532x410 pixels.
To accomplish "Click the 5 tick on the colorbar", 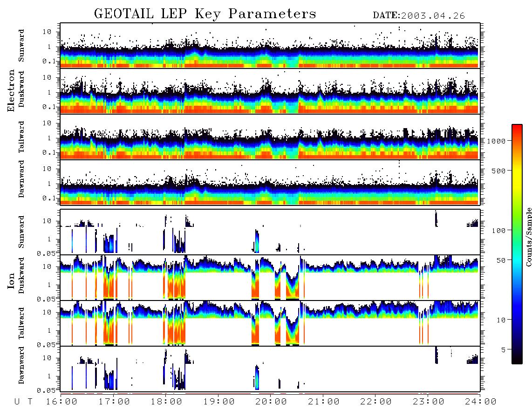I will [x=504, y=349].
